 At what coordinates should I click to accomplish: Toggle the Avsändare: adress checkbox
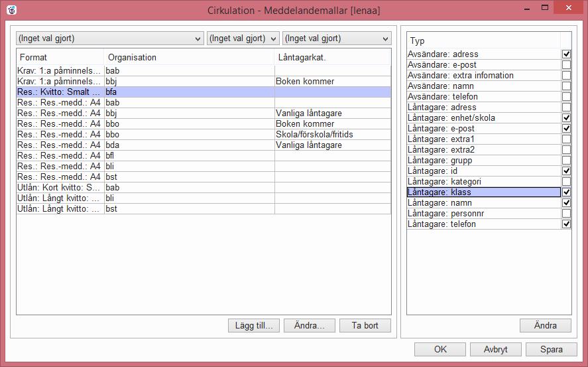click(x=566, y=54)
